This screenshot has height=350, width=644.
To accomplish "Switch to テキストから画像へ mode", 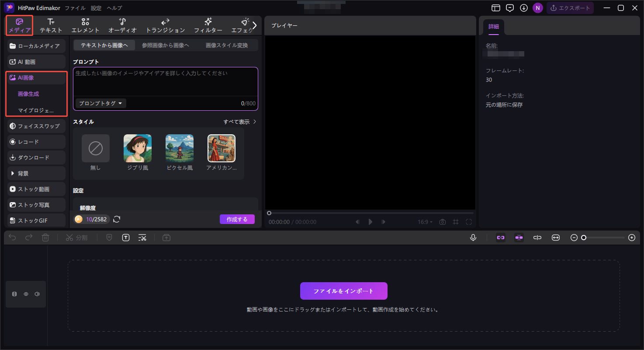I will (104, 45).
